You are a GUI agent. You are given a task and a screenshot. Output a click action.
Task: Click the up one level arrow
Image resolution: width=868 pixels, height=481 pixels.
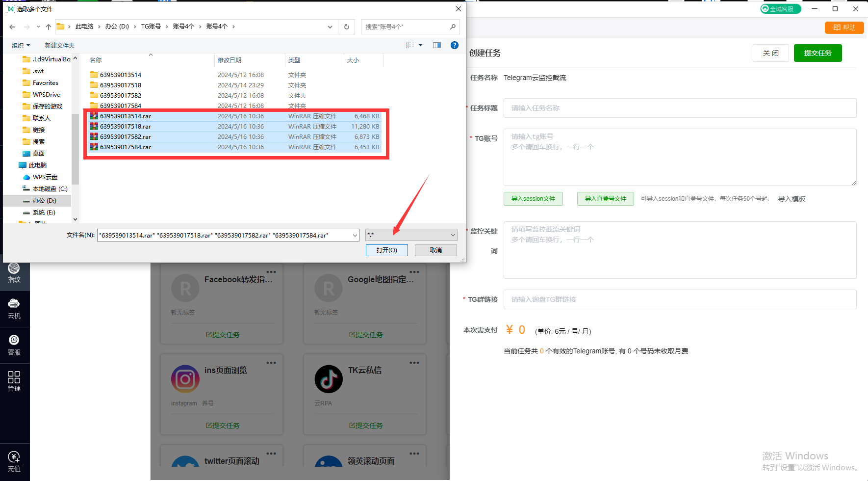[48, 27]
